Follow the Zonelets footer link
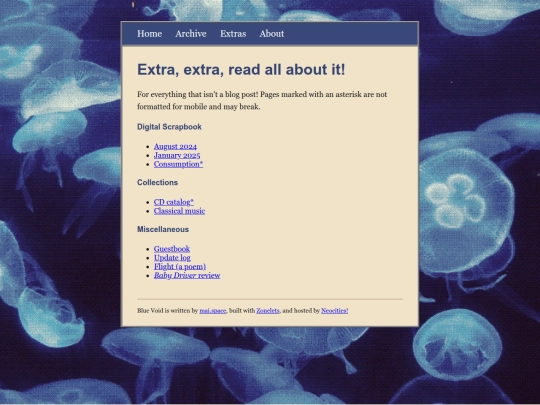Image resolution: width=540 pixels, height=405 pixels. tap(268, 311)
